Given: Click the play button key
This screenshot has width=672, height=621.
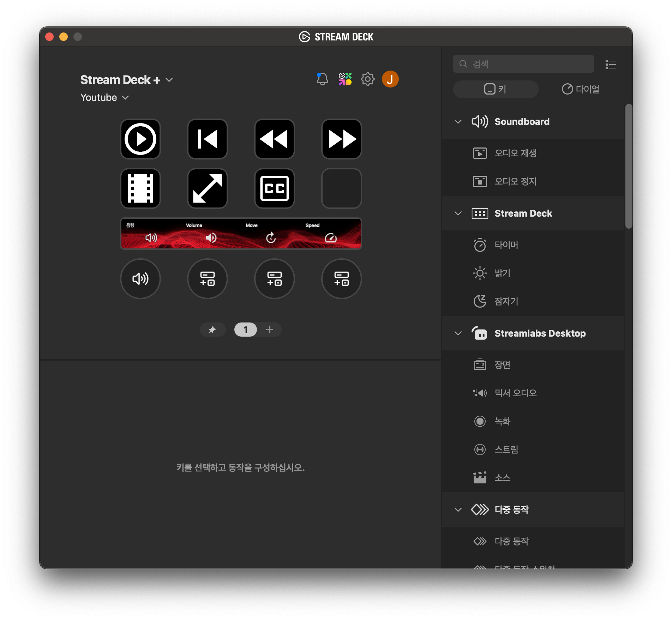Looking at the screenshot, I should coord(140,139).
